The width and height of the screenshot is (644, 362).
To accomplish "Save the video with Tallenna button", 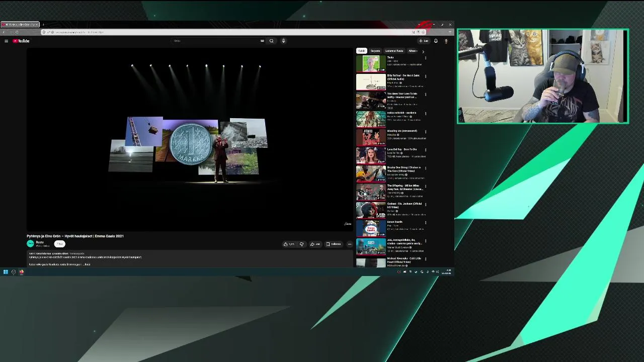I will click(x=334, y=244).
